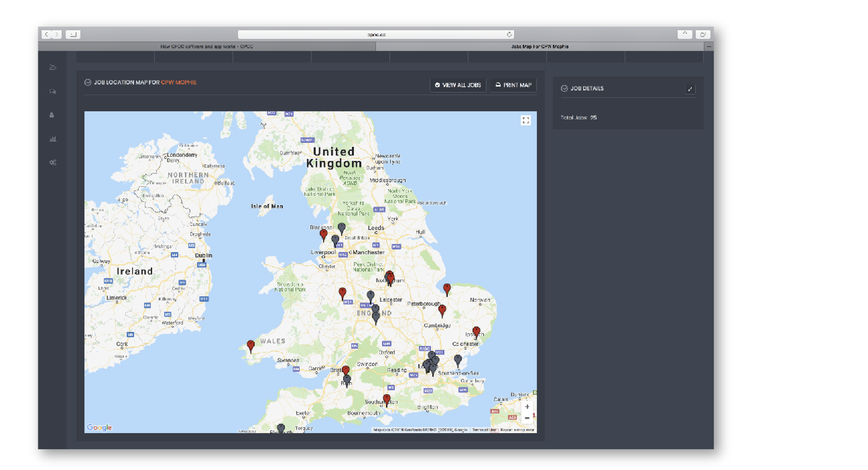Viewport: 868px width, 470px height.
Task: Toggle the browser sidebar button
Action: pos(73,35)
